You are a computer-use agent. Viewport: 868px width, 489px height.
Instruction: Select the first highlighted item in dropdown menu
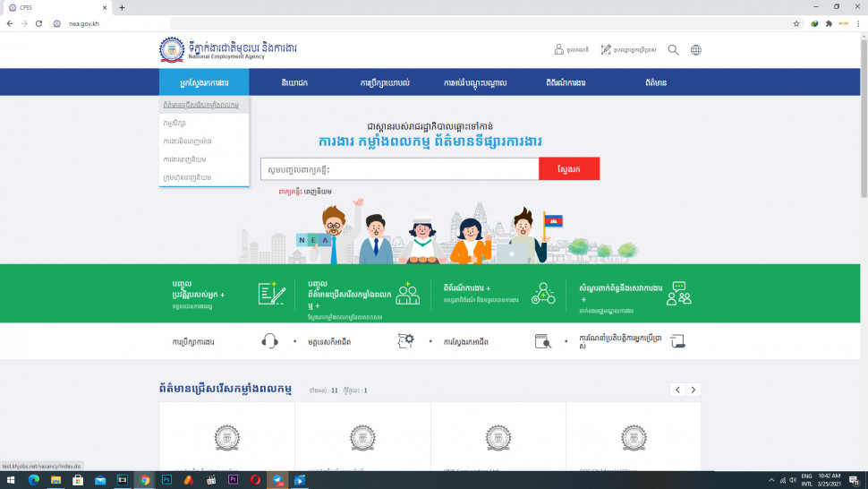(x=201, y=105)
